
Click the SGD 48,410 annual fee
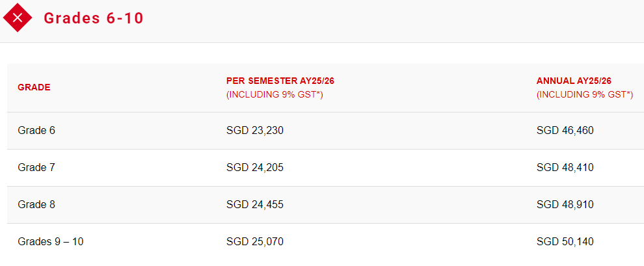565,168
